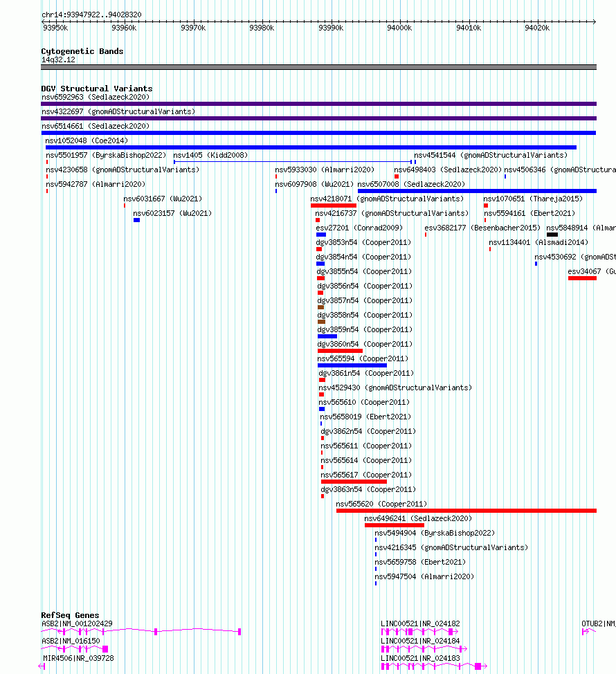Click the nsv6592963 (Sedlazeck2020) variant label
Viewport: 616px width, 674px height.
96,97
